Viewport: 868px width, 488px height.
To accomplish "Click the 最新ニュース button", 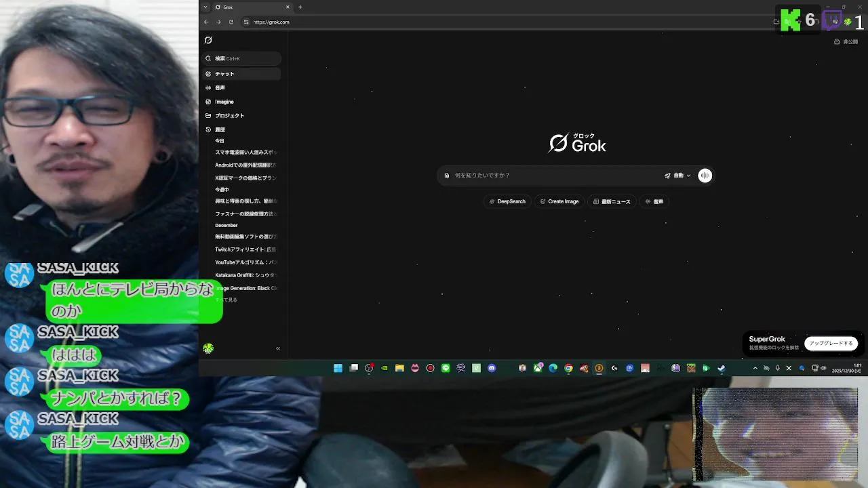I will pos(612,201).
